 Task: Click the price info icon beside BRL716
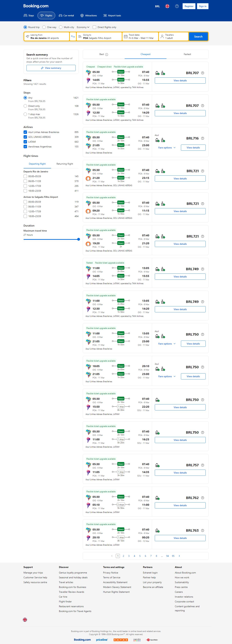(x=202, y=138)
